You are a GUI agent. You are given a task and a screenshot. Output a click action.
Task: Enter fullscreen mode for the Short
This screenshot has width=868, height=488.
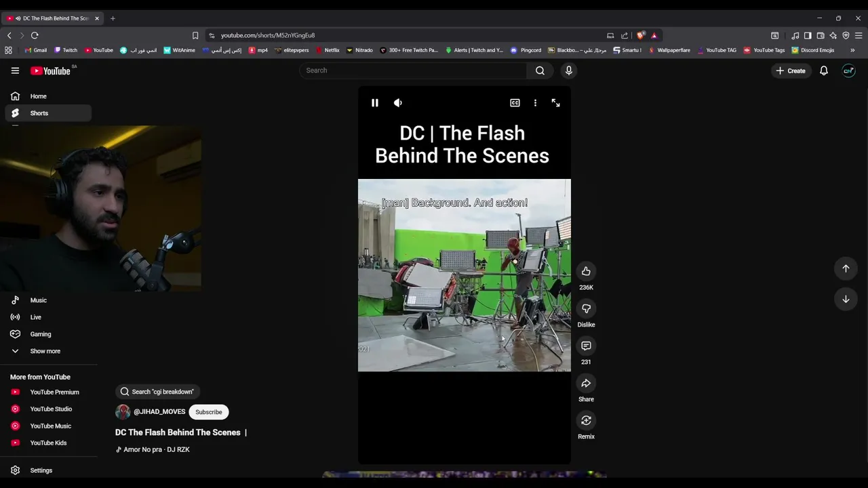(555, 103)
